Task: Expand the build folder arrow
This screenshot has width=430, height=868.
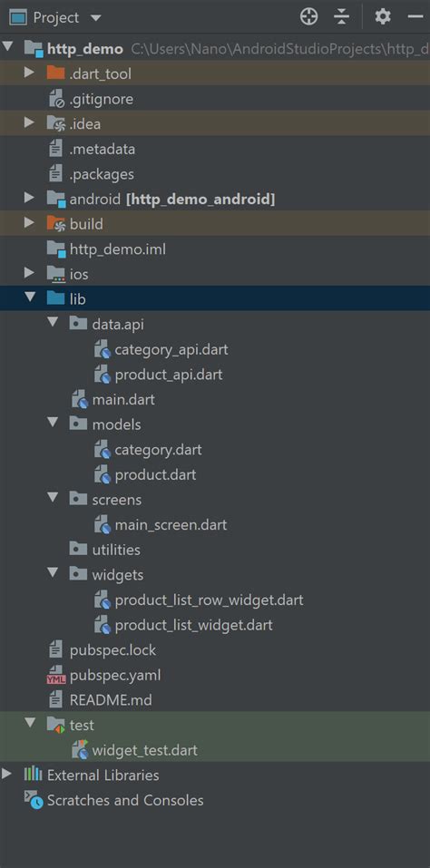Action: pyautogui.click(x=29, y=222)
